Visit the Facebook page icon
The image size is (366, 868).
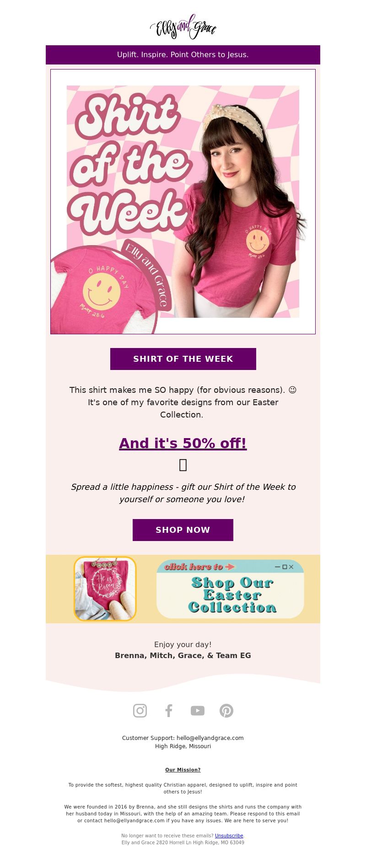169,711
